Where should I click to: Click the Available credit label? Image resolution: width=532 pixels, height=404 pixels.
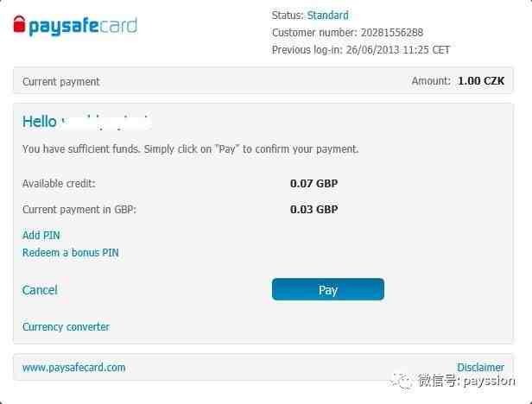[59, 184]
